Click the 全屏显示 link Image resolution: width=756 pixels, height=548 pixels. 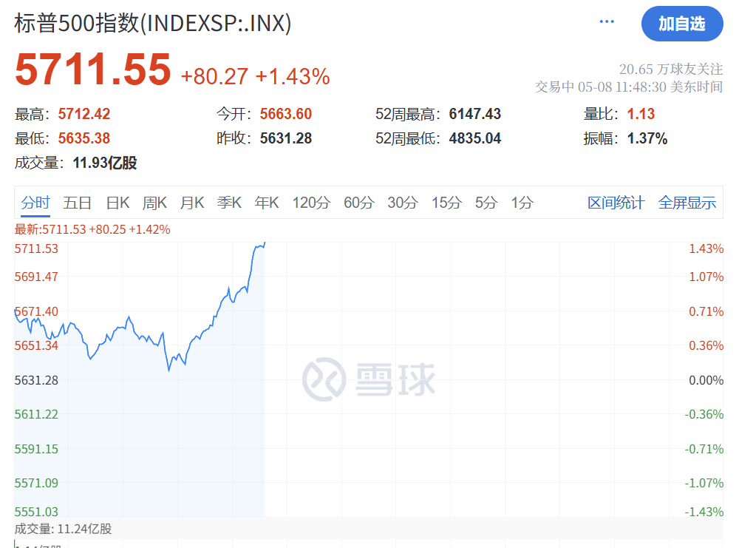[687, 203]
